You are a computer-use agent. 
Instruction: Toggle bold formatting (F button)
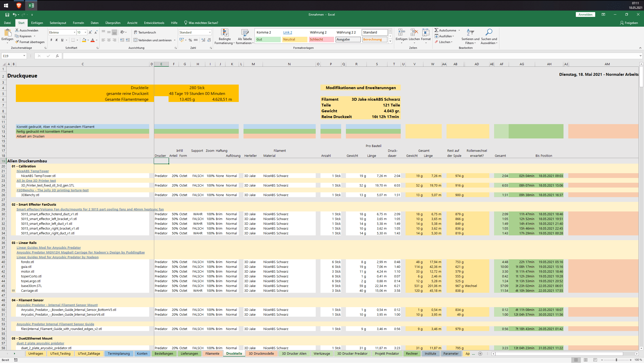tap(51, 40)
